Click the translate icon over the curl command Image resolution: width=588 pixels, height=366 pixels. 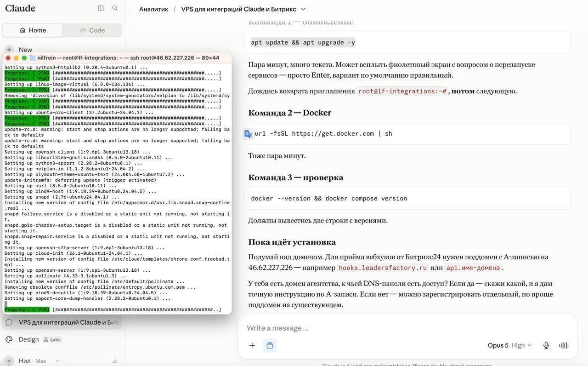pos(249,134)
